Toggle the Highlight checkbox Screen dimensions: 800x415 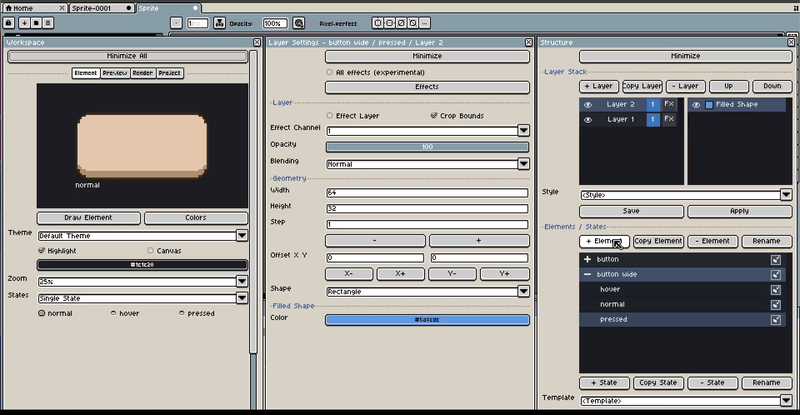[42, 251]
